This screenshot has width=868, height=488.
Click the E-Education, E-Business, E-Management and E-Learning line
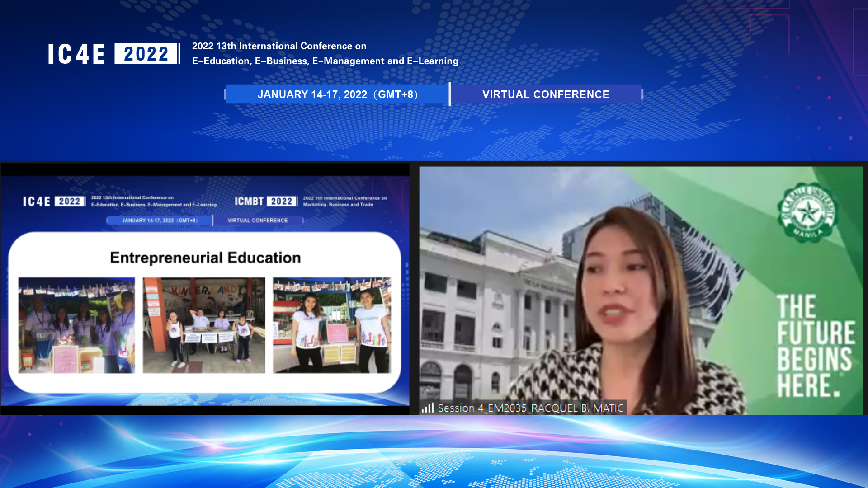point(325,61)
